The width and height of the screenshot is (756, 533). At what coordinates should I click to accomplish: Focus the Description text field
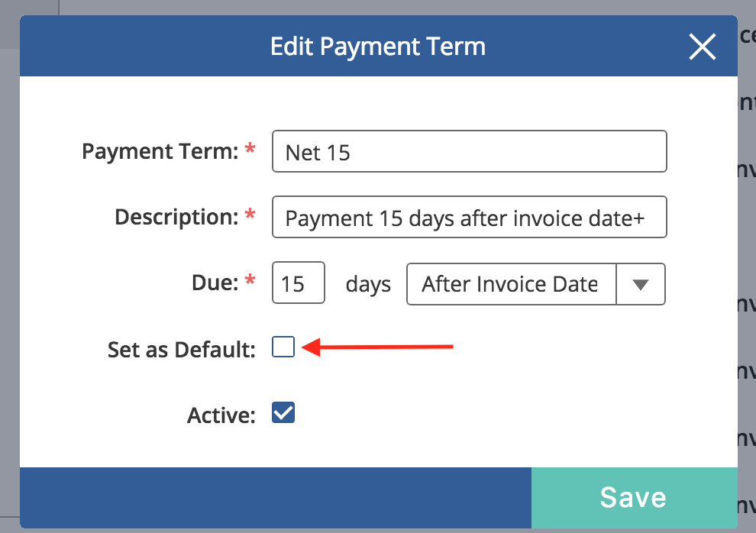point(469,218)
